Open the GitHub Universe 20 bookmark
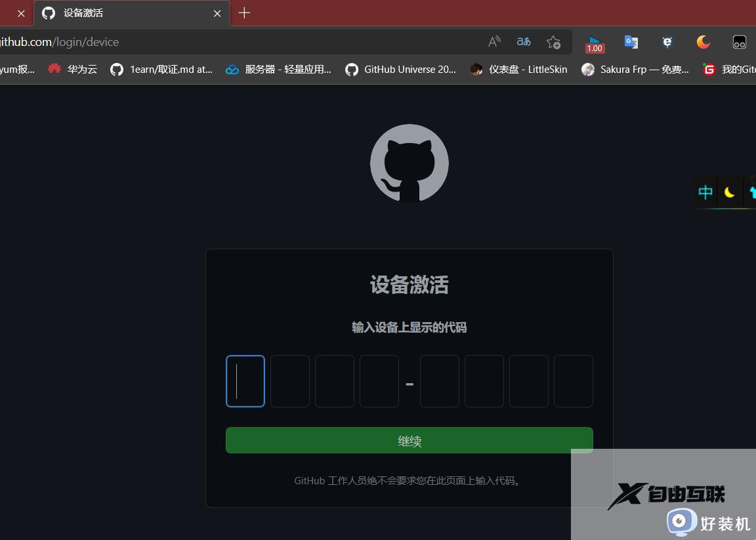The image size is (756, 540). click(x=400, y=69)
